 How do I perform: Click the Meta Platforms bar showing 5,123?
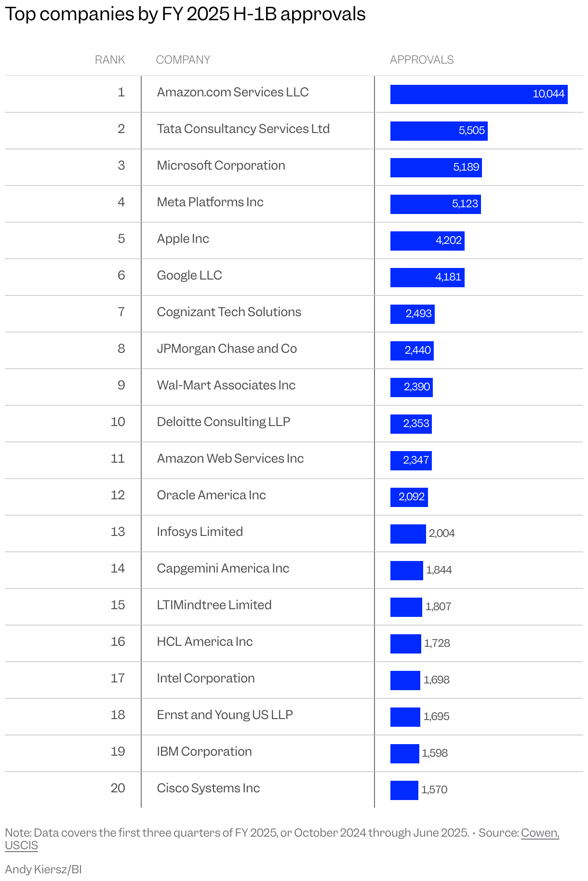(x=436, y=204)
